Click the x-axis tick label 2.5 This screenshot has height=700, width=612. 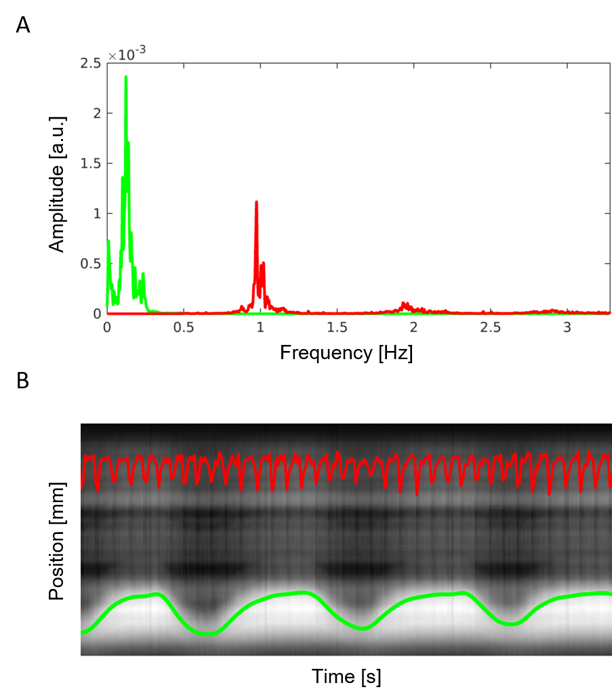coord(490,327)
